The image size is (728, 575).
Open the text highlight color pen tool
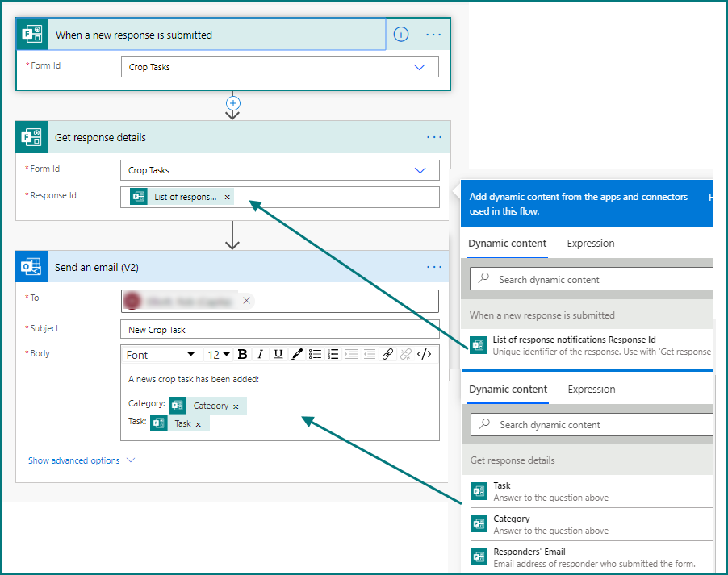click(297, 355)
